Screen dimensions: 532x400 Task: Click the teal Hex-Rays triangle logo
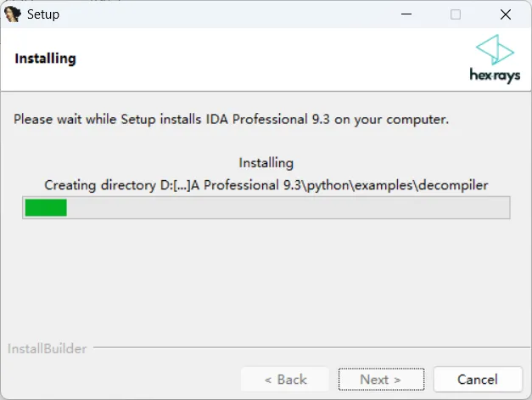click(x=495, y=49)
